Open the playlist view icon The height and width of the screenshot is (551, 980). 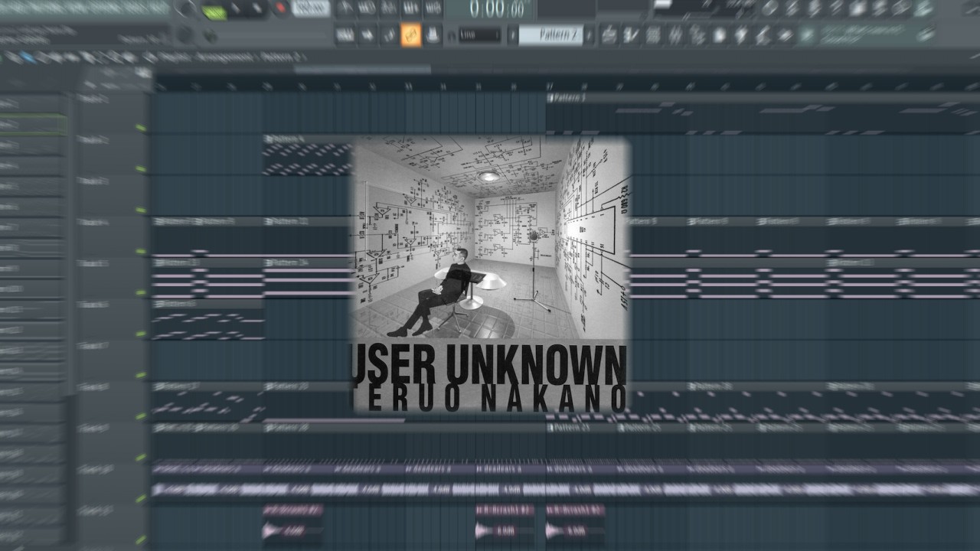(609, 35)
